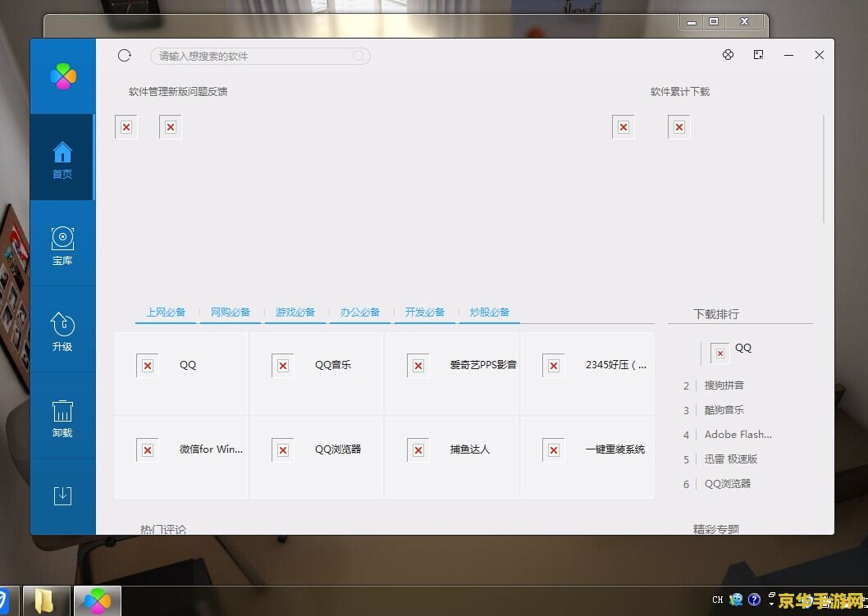Open the 首页 home section
The height and width of the screenshot is (616, 868).
(62, 157)
